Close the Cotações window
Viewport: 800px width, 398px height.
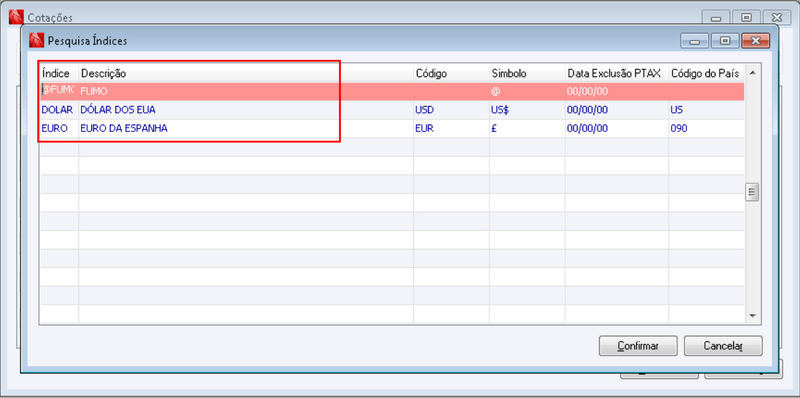[x=777, y=17]
